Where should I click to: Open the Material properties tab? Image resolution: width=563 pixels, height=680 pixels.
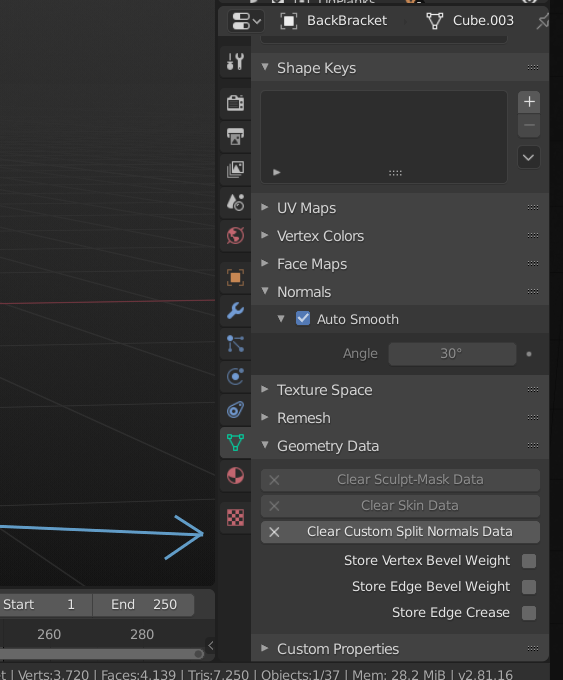[x=235, y=476]
